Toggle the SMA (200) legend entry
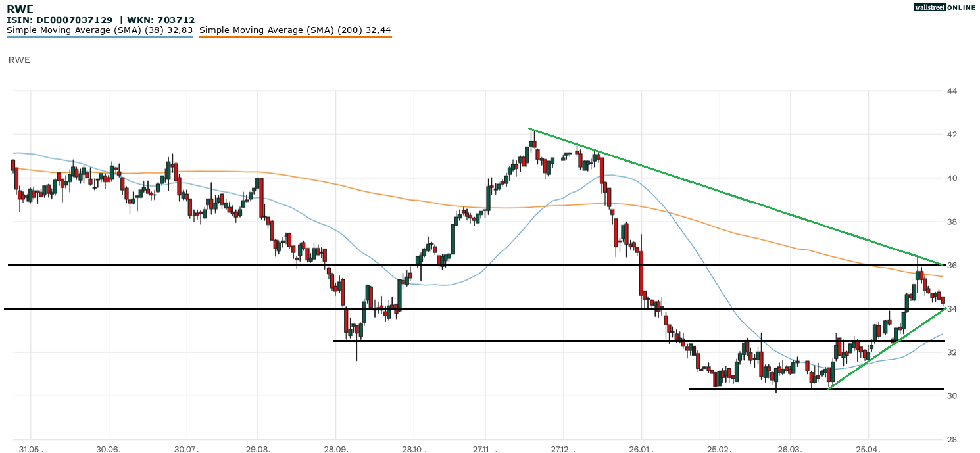This screenshot has width=980, height=453. (x=295, y=30)
